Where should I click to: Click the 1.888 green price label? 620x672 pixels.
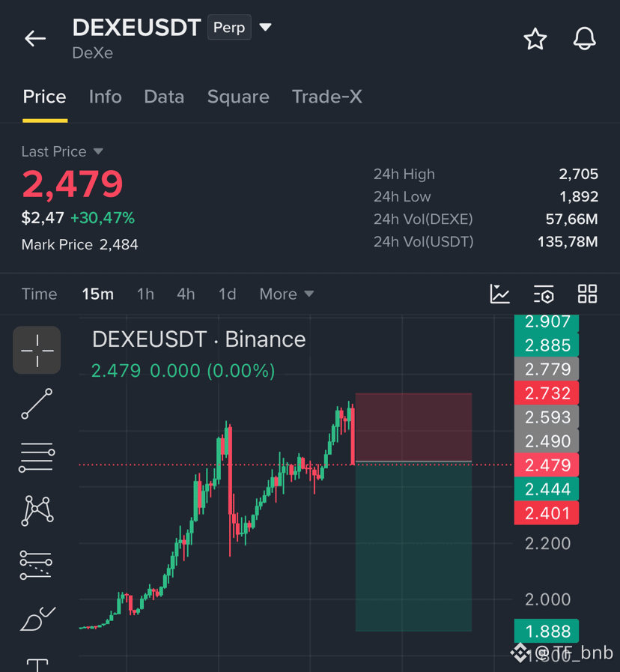pos(547,631)
